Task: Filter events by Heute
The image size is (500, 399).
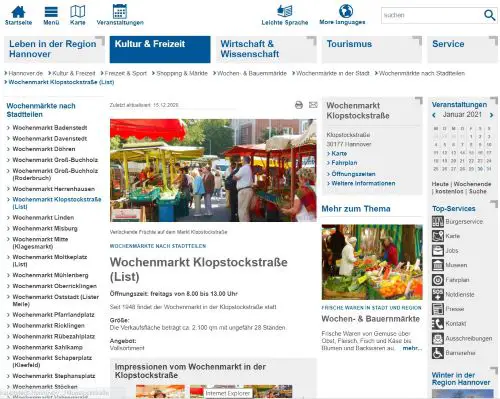Action: click(440, 184)
